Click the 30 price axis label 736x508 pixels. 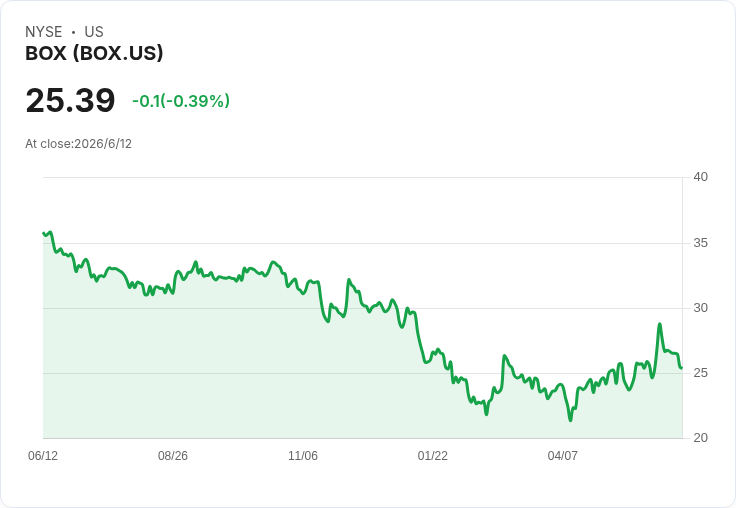click(x=700, y=308)
